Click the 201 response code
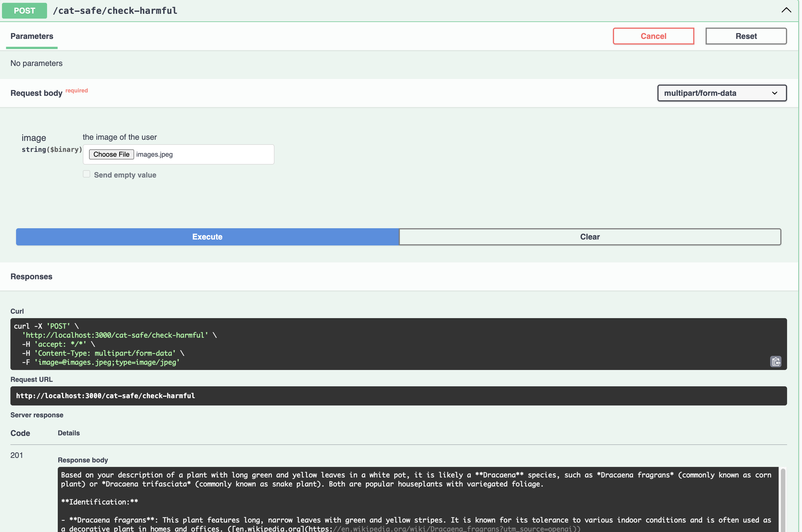 point(17,455)
